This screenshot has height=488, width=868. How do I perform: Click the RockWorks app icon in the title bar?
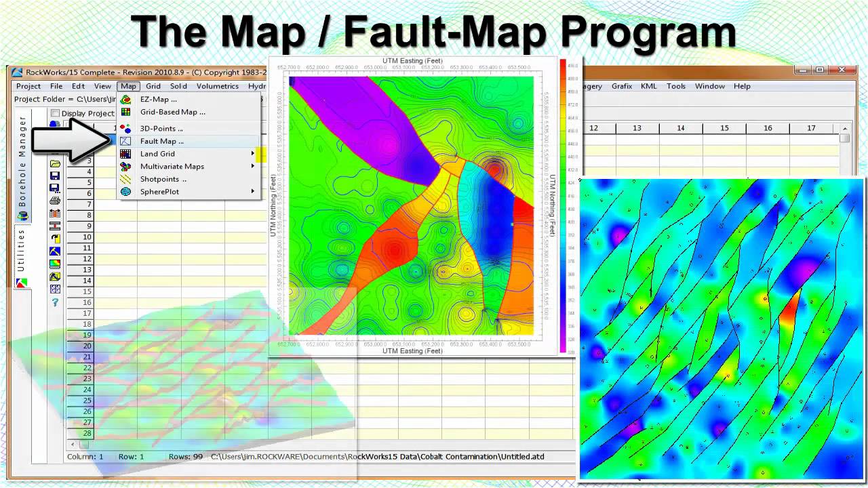17,73
